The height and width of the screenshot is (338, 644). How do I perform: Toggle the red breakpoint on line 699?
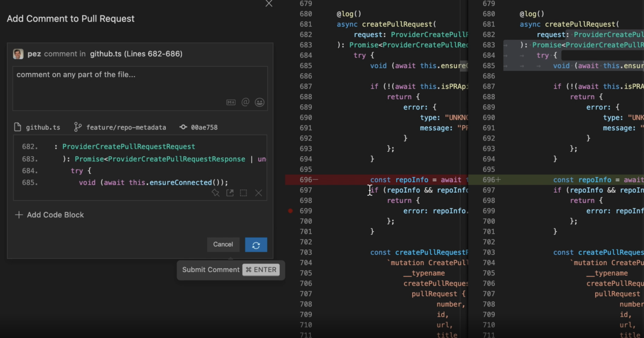click(290, 211)
